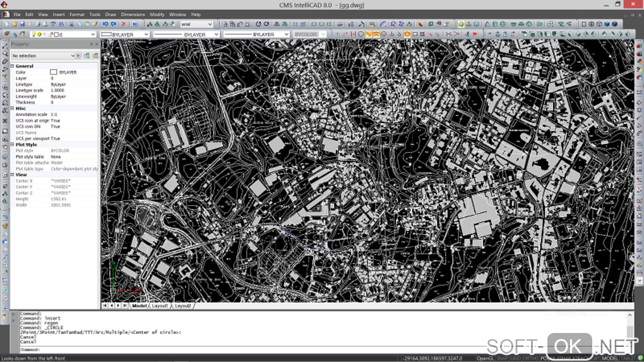Collapse the General section in Property panel

(x=13, y=66)
